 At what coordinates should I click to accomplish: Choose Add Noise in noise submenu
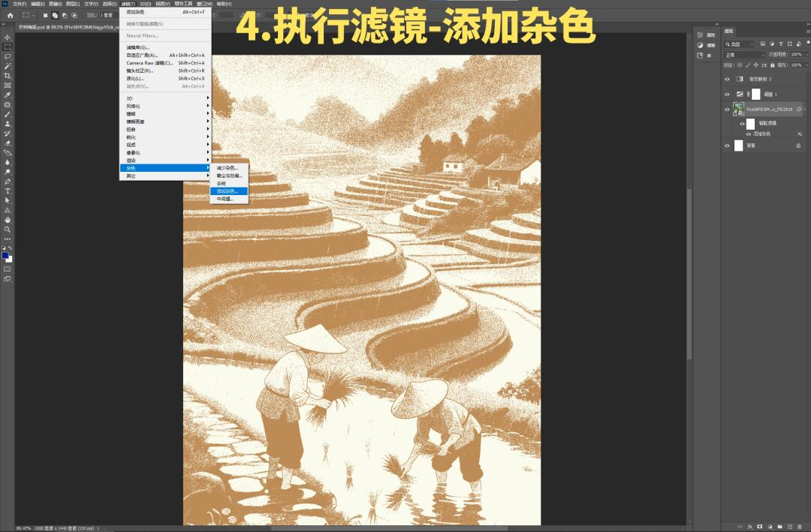229,191
